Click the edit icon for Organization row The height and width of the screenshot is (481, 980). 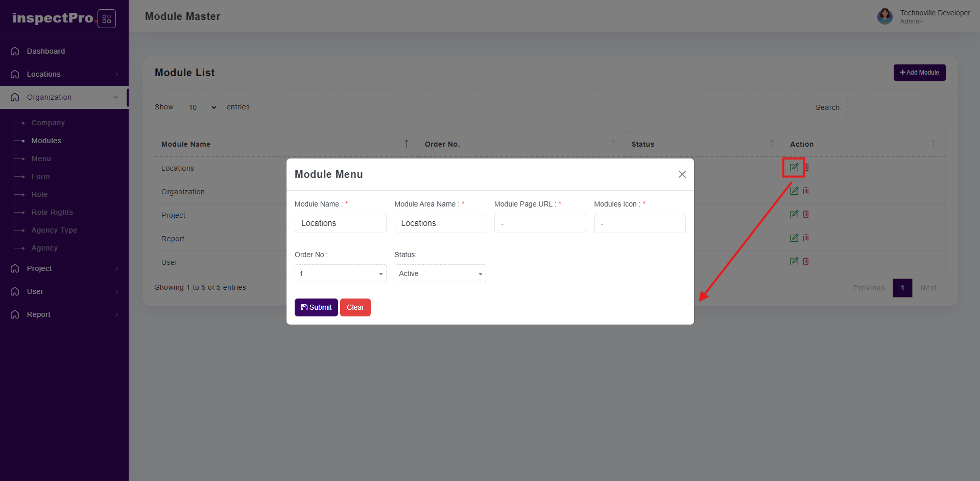794,191
